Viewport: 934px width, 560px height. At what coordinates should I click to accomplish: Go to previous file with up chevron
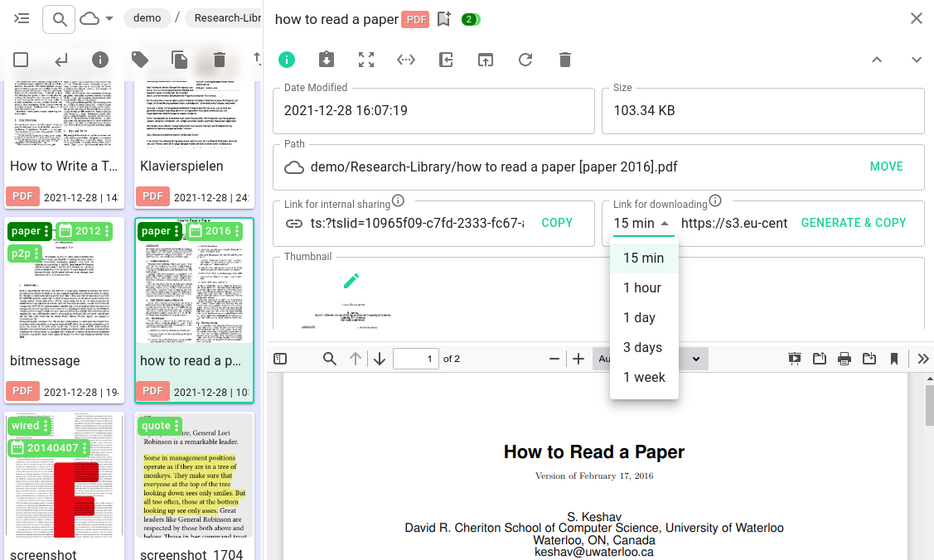pyautogui.click(x=877, y=60)
